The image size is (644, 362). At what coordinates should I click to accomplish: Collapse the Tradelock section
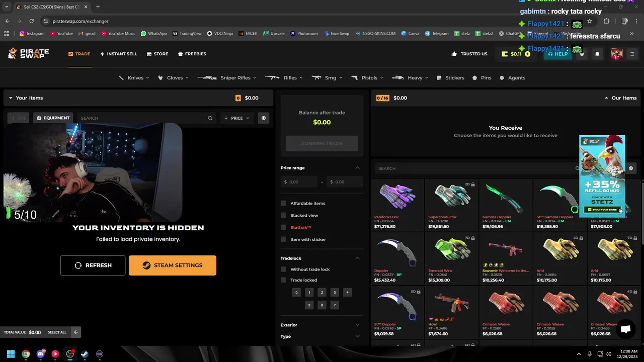click(358, 258)
